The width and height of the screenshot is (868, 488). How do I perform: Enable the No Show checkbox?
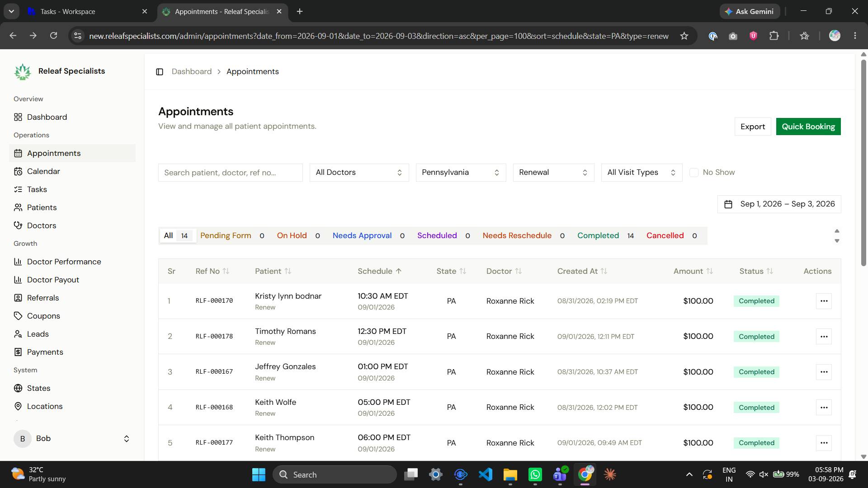point(694,173)
